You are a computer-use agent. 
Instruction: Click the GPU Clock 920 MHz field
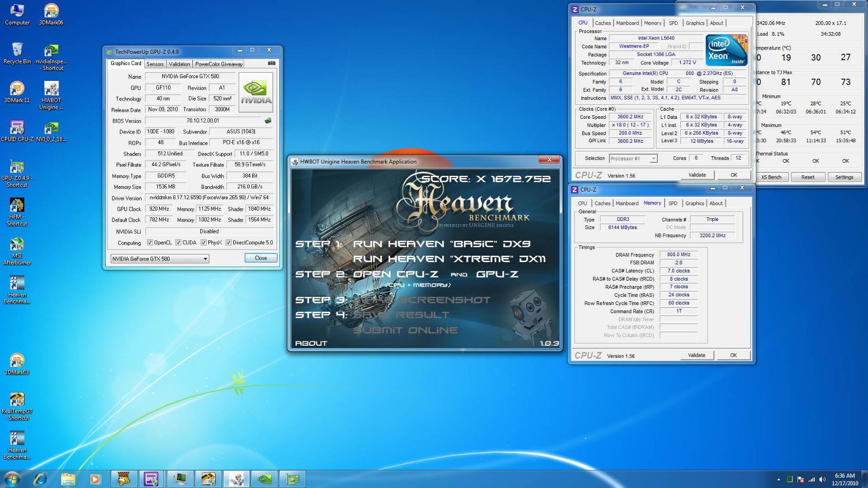pos(159,208)
